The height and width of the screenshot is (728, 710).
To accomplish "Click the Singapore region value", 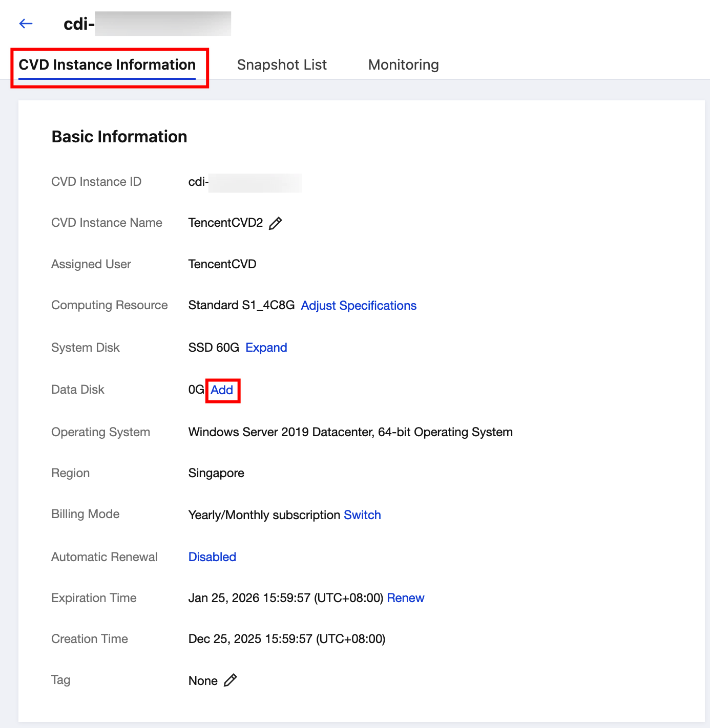I will [x=216, y=473].
